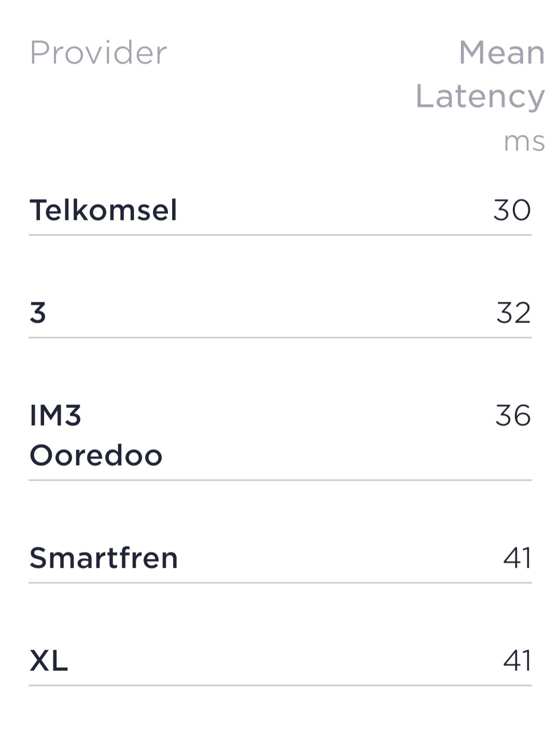560x746 pixels.
Task: Select latency value 36
Action: 513,416
